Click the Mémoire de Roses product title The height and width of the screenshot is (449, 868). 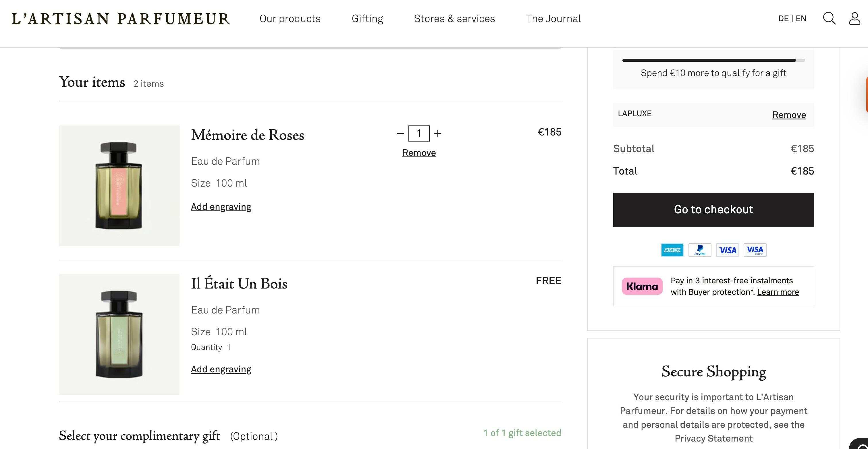[247, 135]
